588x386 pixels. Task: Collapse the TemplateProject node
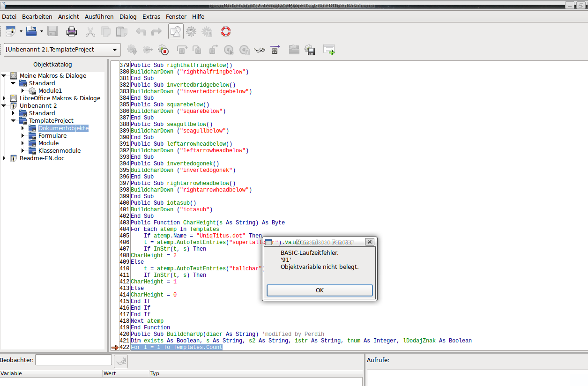point(13,120)
